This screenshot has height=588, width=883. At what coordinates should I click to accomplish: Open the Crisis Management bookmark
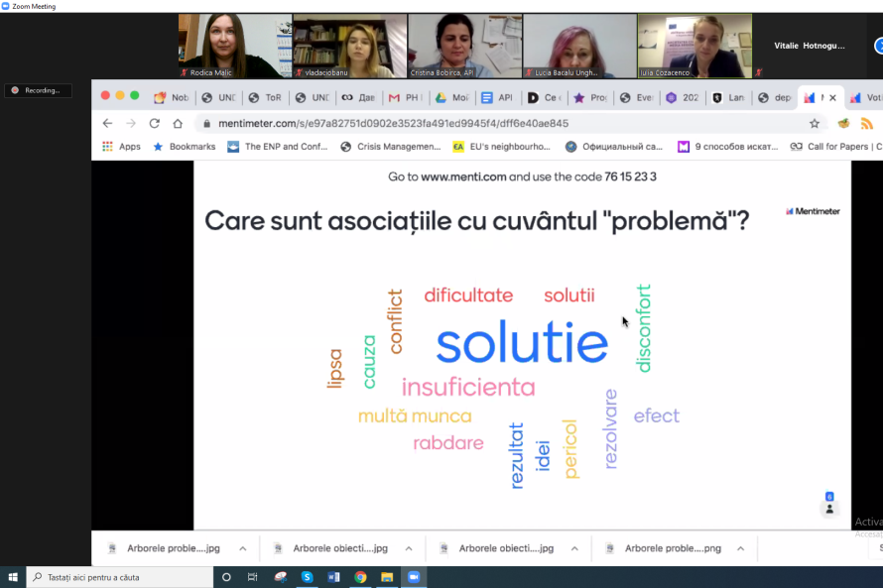click(391, 147)
